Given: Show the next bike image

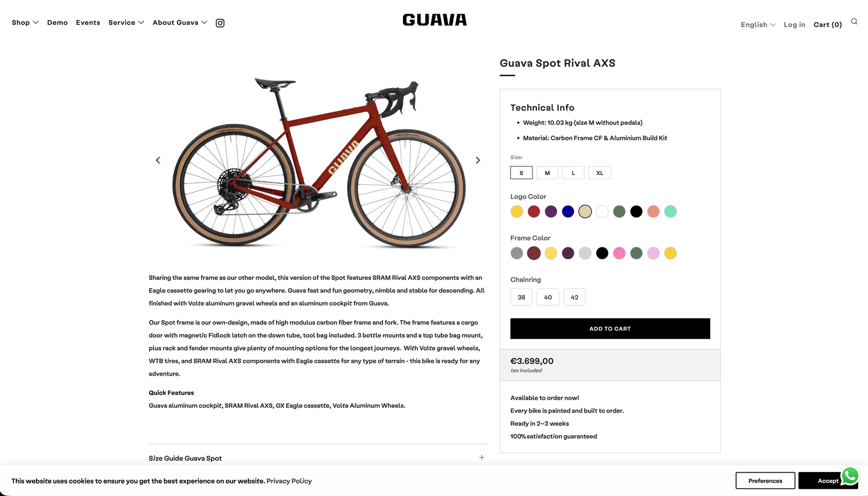Looking at the screenshot, I should coord(477,160).
